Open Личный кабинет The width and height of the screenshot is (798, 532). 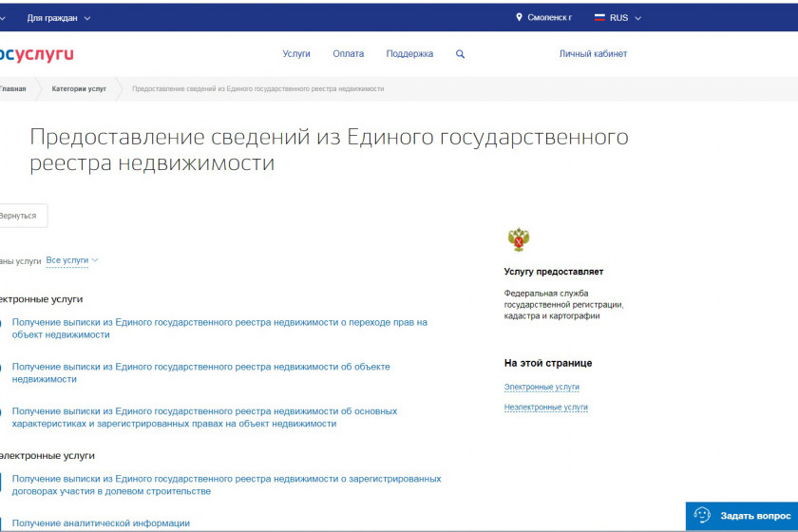pos(593,54)
